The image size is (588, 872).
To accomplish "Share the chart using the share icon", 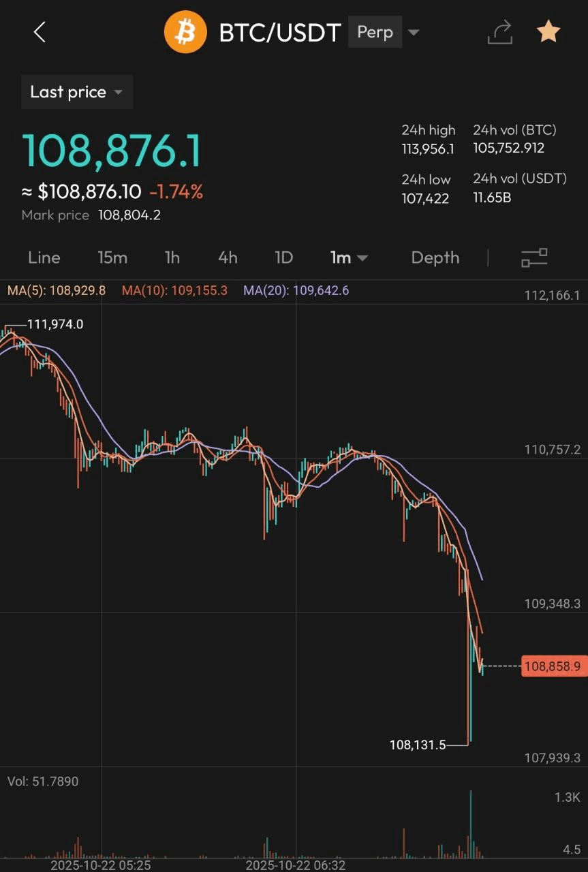I will pos(499,32).
